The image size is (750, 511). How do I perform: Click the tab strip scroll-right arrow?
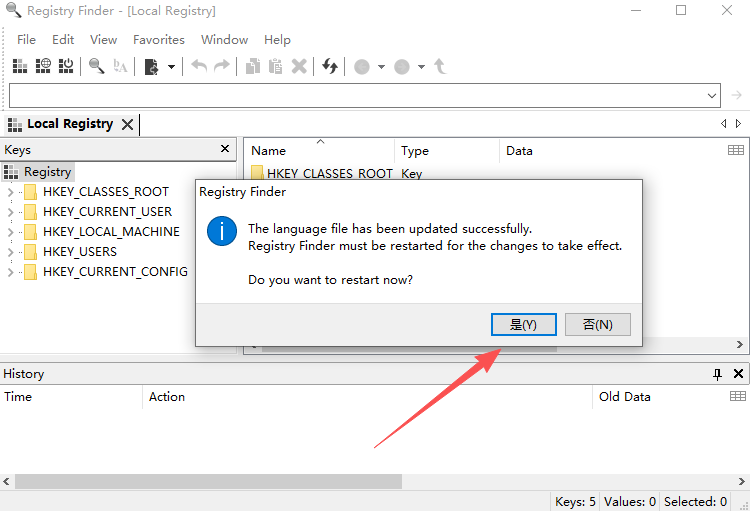tap(739, 123)
